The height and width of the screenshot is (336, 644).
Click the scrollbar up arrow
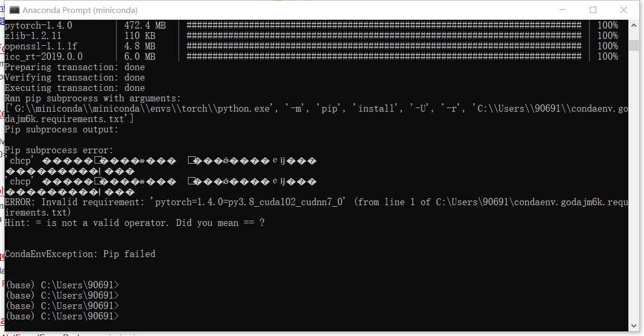[x=635, y=24]
